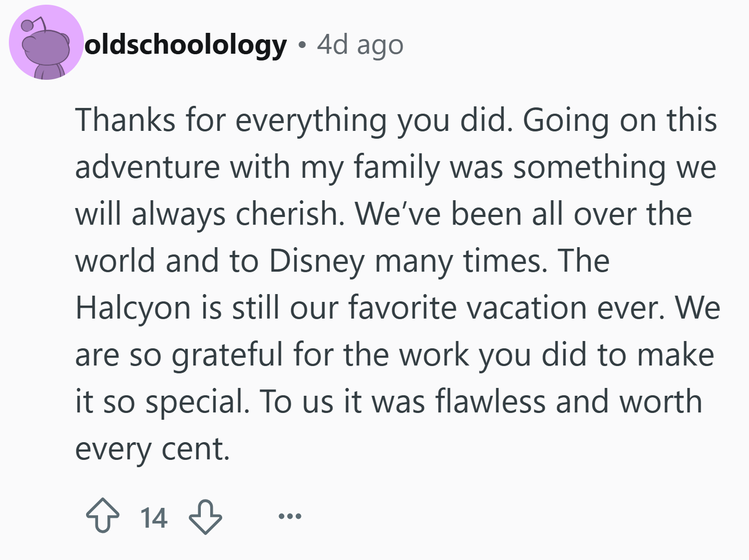Visit the oldschoolology user profile link
749x560 pixels.
coord(186,45)
